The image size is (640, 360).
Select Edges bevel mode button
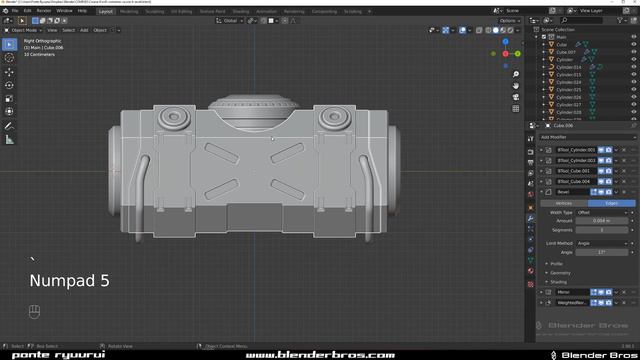pos(611,203)
